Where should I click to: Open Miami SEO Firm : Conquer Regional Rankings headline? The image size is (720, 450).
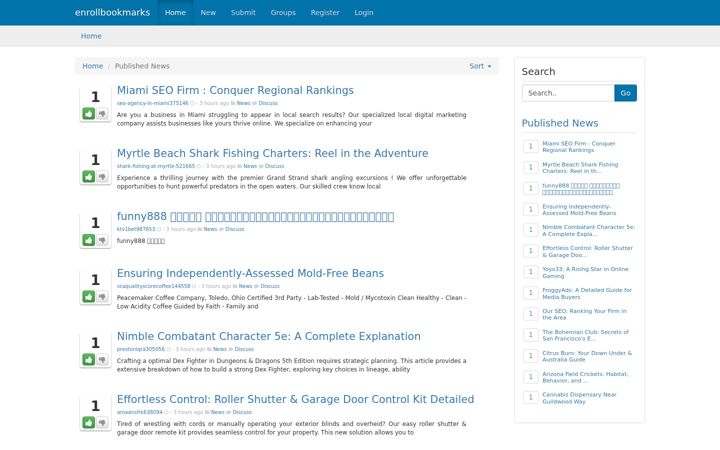tap(235, 90)
